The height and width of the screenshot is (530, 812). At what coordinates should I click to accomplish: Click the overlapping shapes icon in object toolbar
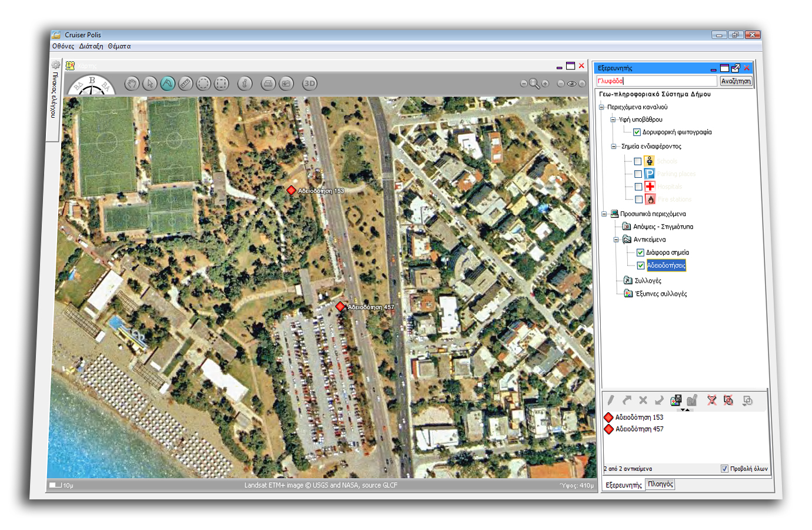pos(748,400)
